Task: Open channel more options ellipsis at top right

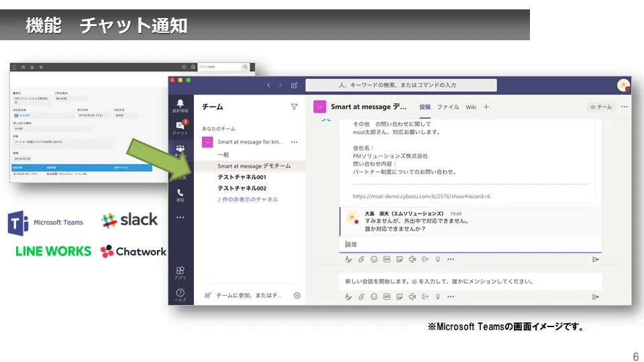Action: click(x=625, y=107)
